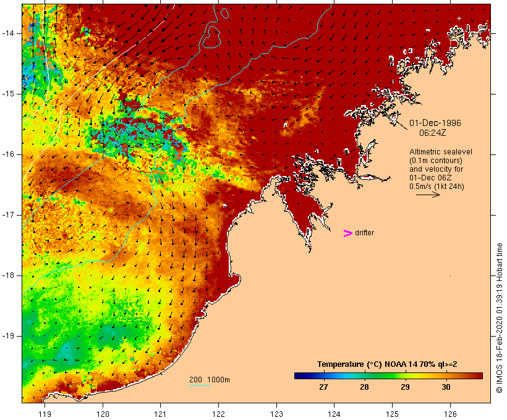Click the '(0.1m contours)' legend line
The width and height of the screenshot is (507, 420).
tap(435, 161)
